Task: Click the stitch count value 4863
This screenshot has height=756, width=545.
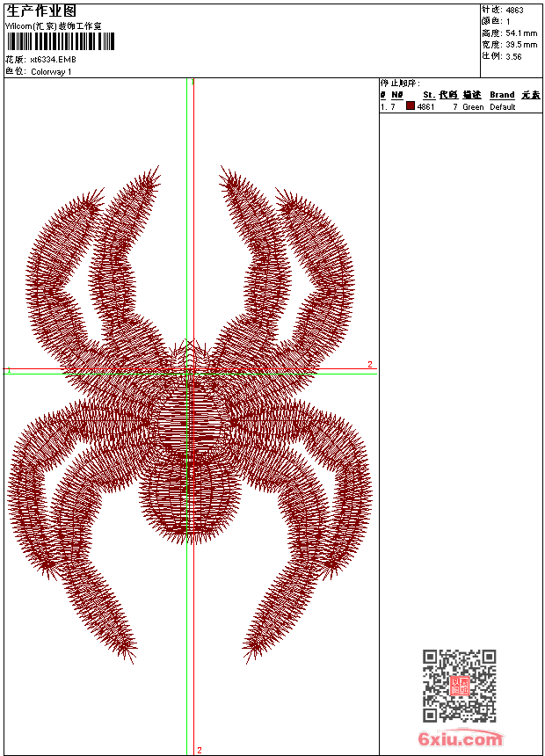Action: click(x=514, y=11)
